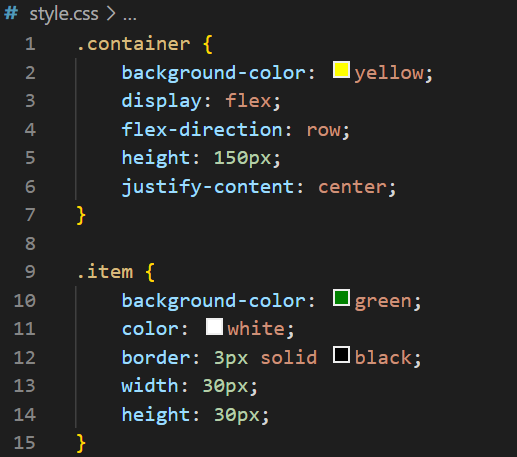Click line number 14 in gutter

tap(25, 414)
